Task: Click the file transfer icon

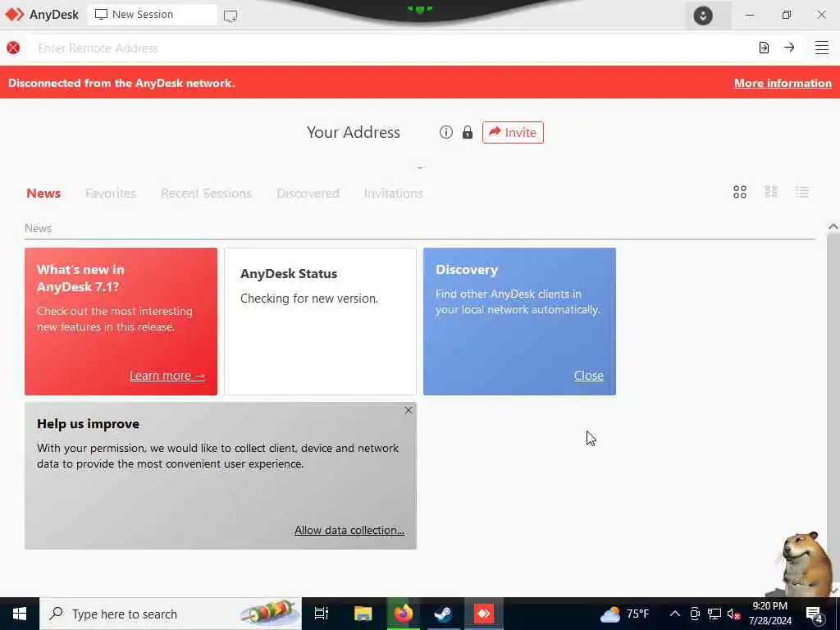Action: (x=764, y=48)
